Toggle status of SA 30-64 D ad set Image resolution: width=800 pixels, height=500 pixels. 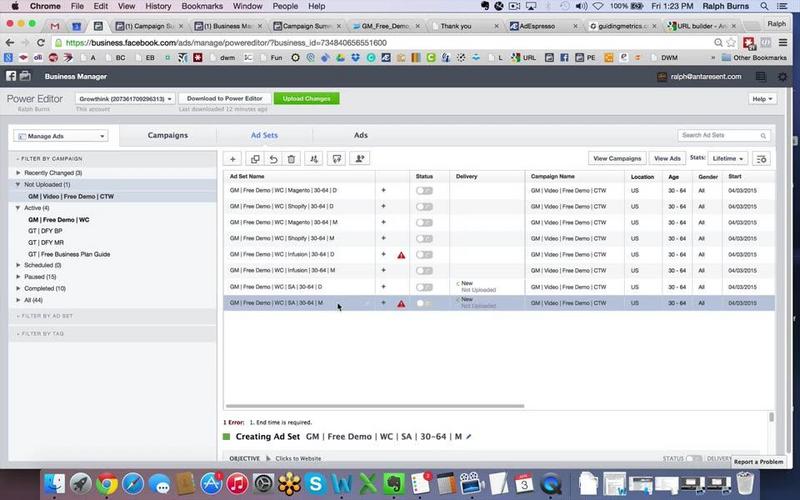coord(424,287)
